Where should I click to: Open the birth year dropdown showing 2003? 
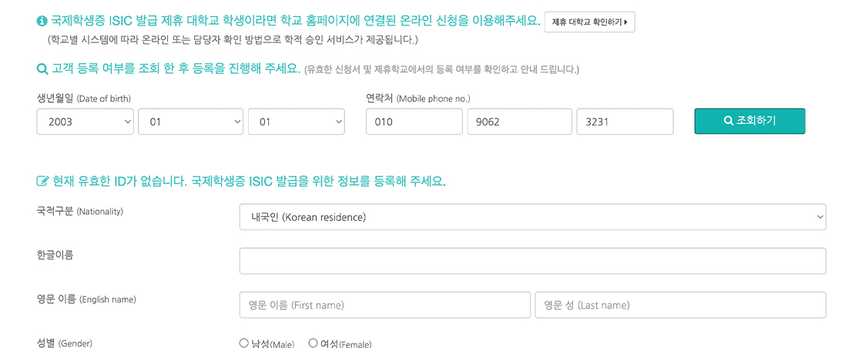[x=85, y=122]
